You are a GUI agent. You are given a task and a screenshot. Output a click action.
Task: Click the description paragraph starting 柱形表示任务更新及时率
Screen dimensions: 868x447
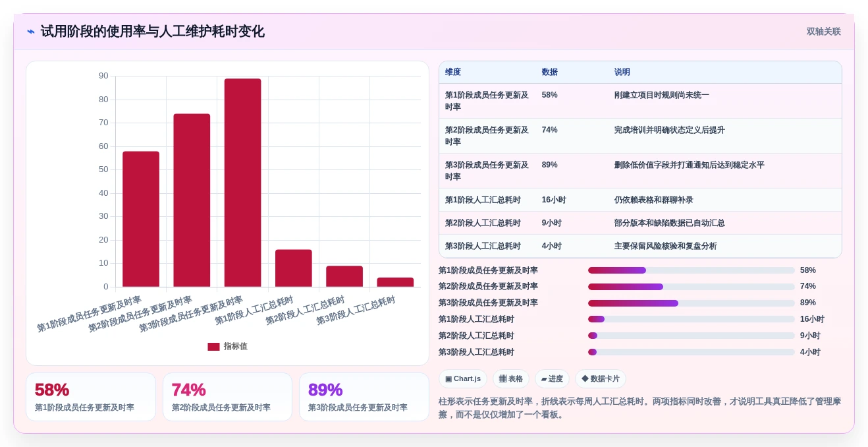[x=640, y=407]
